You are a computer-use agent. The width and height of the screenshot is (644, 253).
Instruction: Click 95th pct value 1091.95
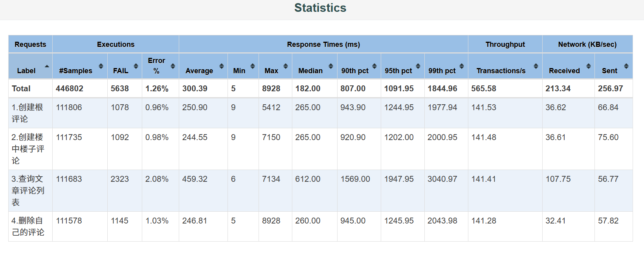[399, 89]
